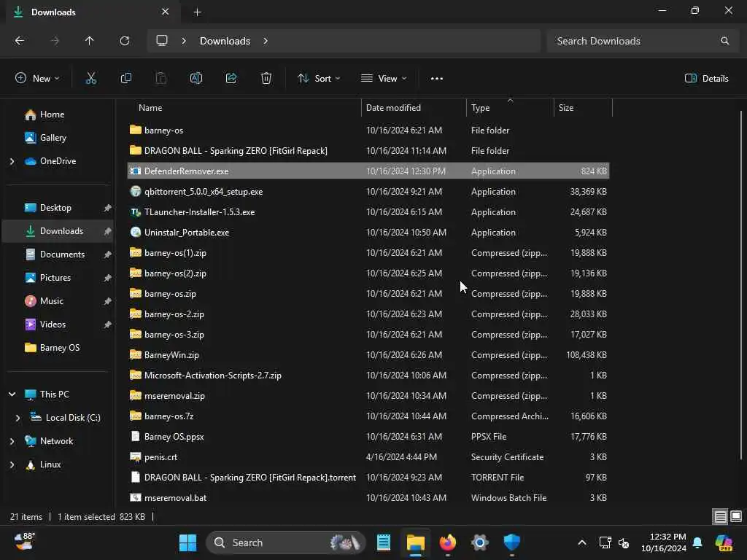The image size is (747, 560).
Task: Switch to large thumbnails view icon in status bar
Action: coord(736,516)
